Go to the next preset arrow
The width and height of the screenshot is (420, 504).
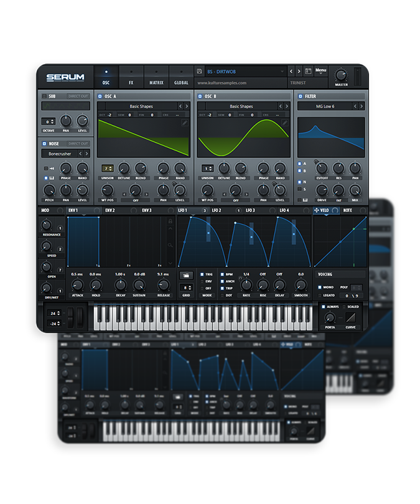pos(299,72)
